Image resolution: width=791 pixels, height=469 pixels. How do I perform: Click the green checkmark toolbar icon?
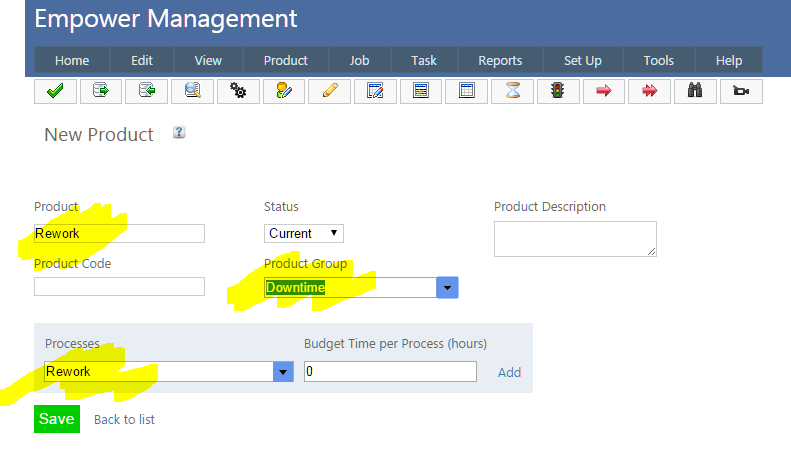click(x=55, y=91)
